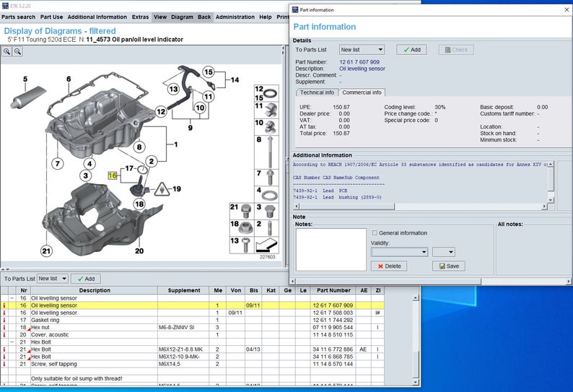Viewport: 573px width, 392px height.
Task: Click the Check button in Part information
Action: coord(456,50)
